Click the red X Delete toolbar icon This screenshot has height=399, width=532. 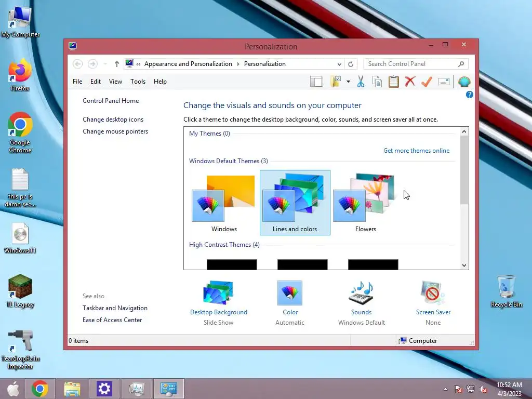coord(410,82)
